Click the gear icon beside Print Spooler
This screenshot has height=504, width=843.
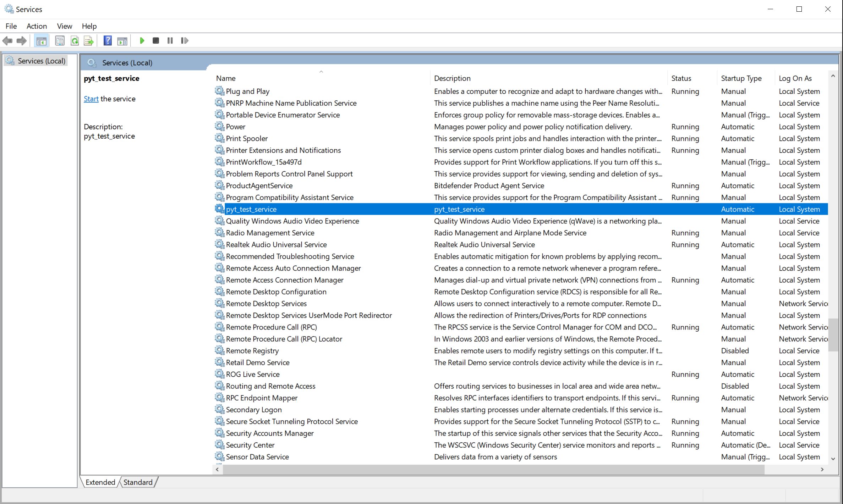(x=220, y=138)
